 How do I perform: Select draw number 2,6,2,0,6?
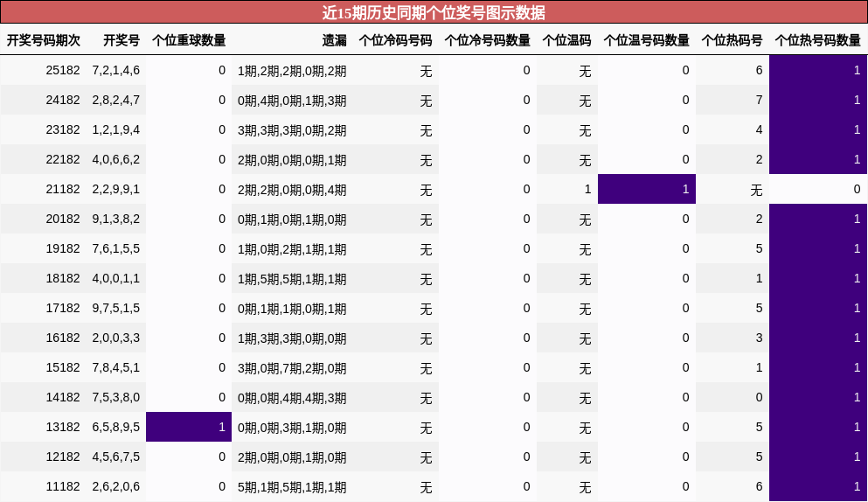[115, 486]
